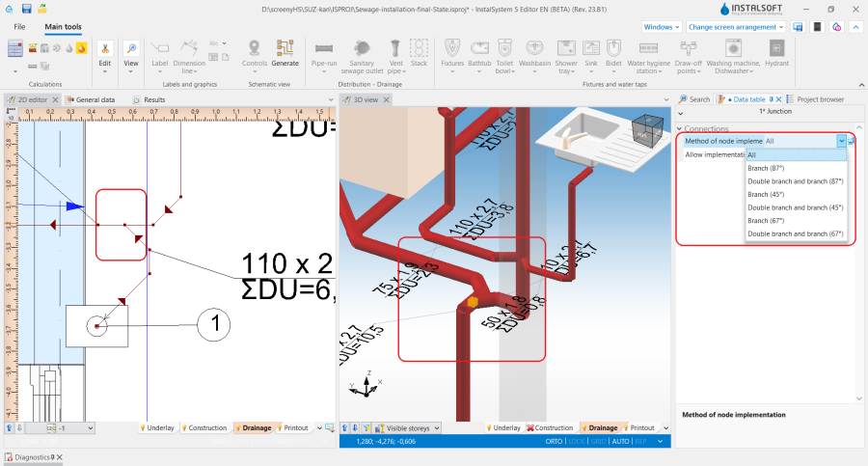Screen dimensions: 868x466
Task: Open the File menu
Action: click(19, 27)
